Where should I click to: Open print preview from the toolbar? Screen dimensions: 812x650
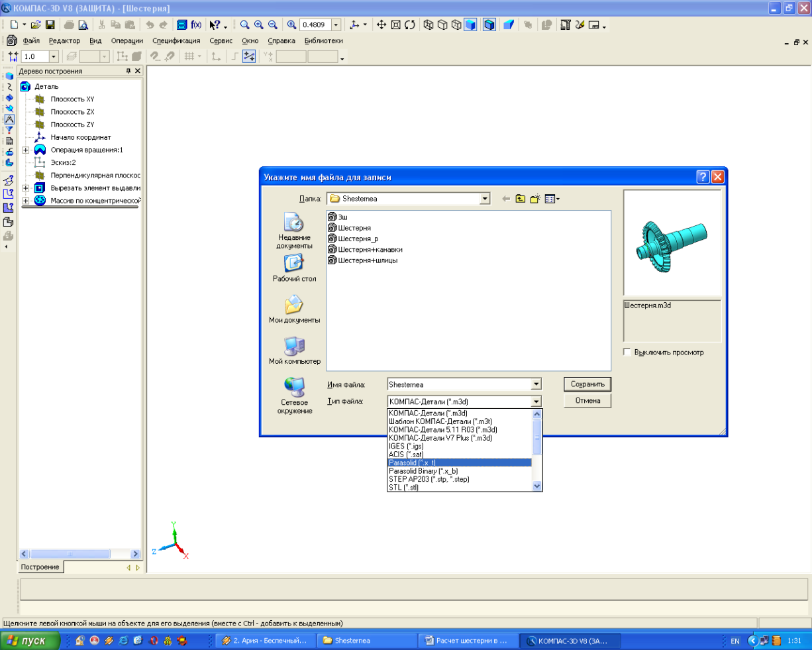(x=83, y=25)
